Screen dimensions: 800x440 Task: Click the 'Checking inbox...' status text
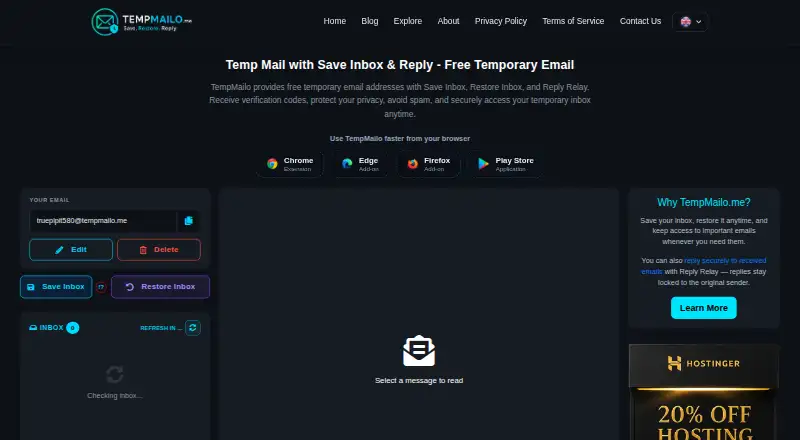click(115, 396)
